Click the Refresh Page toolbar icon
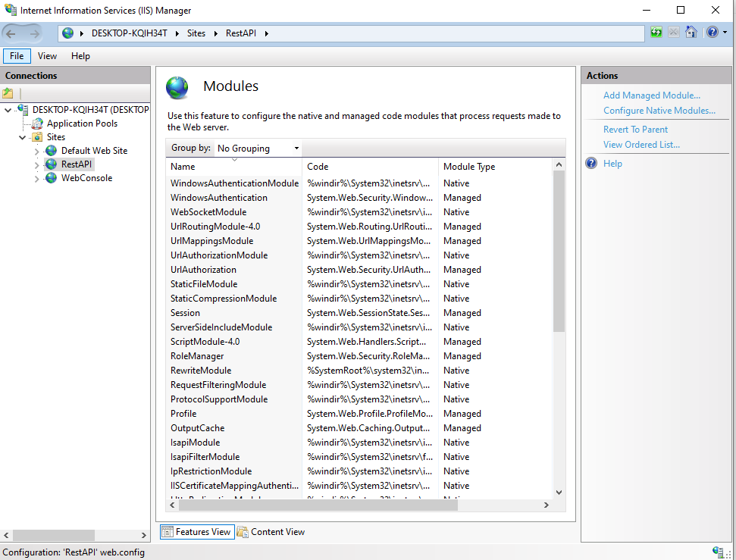This screenshot has width=736, height=560. point(656,33)
